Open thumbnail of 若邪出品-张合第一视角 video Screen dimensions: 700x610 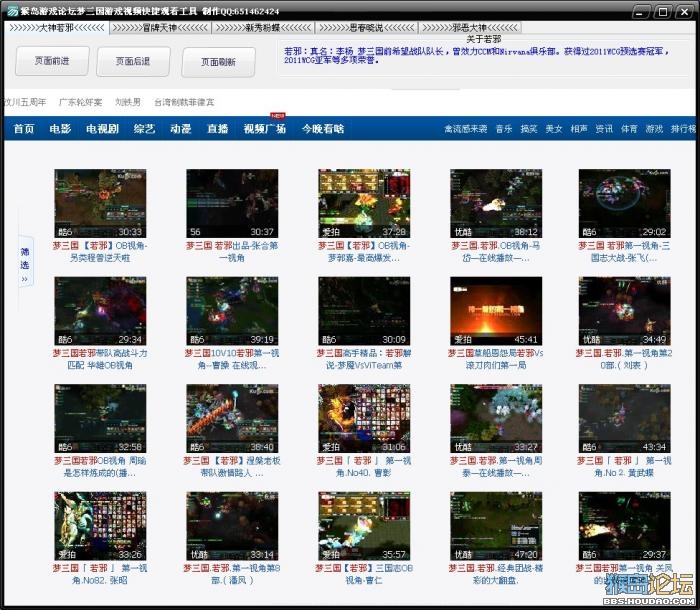(x=232, y=203)
